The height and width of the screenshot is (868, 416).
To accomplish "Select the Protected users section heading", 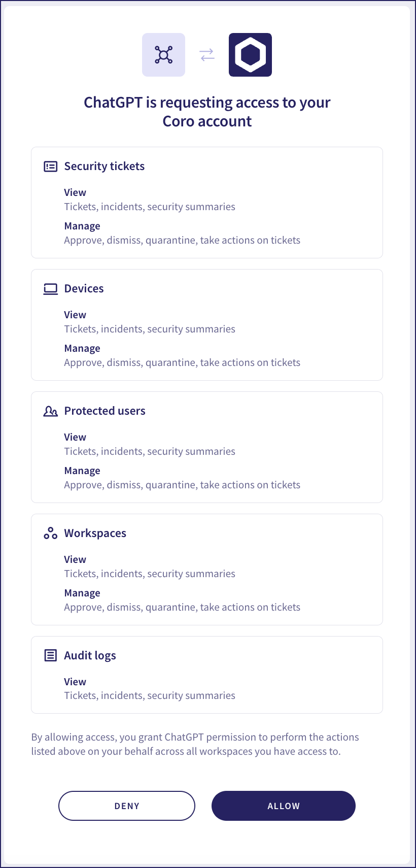I will pyautogui.click(x=105, y=411).
